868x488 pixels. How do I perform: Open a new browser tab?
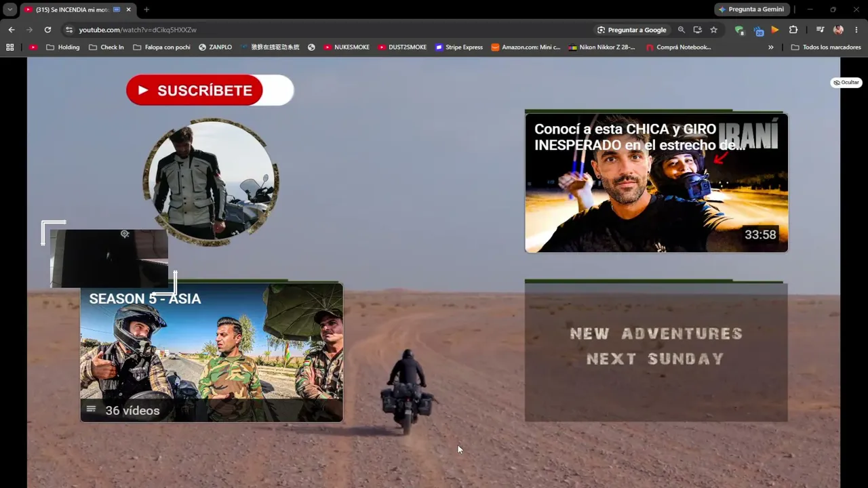[146, 9]
